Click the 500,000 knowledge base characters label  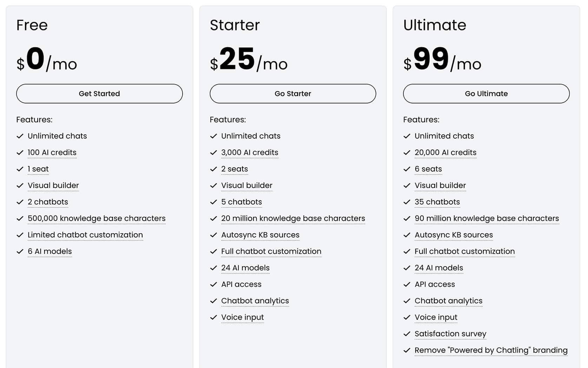click(x=97, y=218)
